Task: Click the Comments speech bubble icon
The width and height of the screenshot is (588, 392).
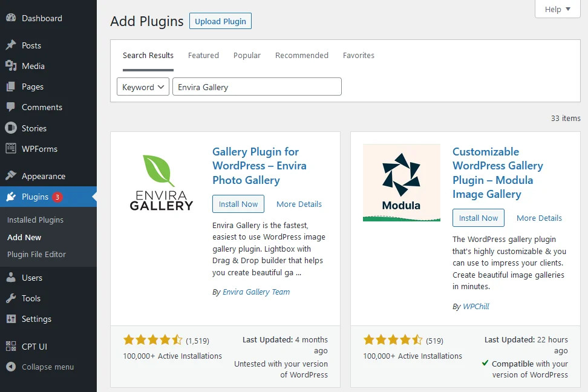Action: click(x=11, y=107)
